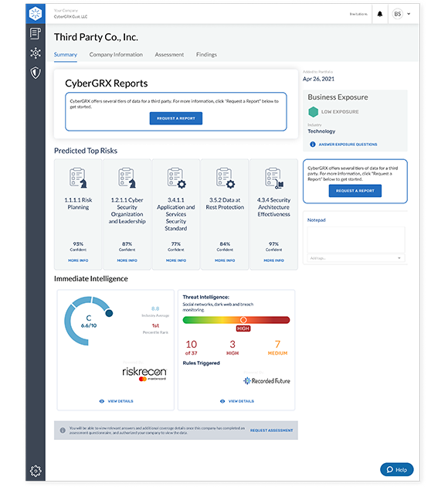
Task: Open More Info for 3.5.2 Data at Rest
Action: click(x=225, y=261)
